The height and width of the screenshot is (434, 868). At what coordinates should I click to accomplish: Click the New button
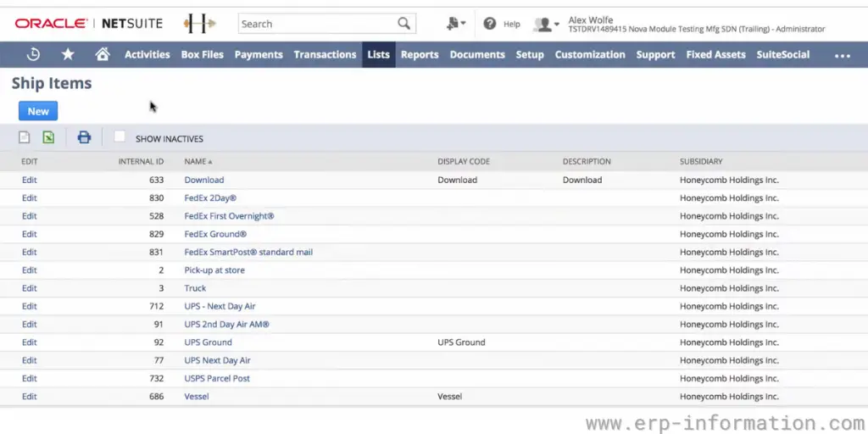(38, 111)
